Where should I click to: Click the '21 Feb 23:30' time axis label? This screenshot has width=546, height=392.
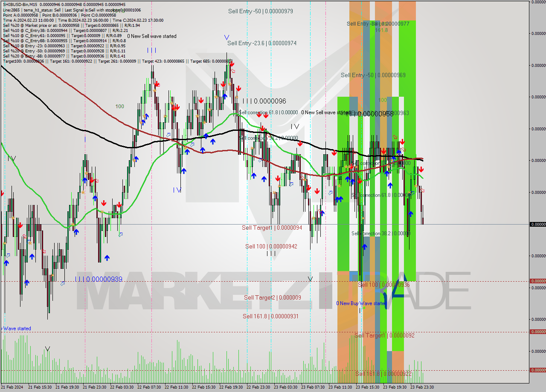coord(95,387)
